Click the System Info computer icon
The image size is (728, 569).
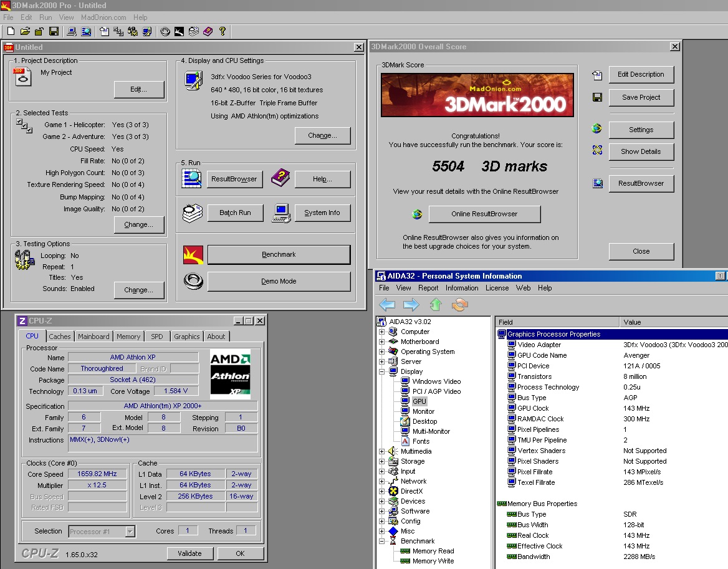[281, 213]
